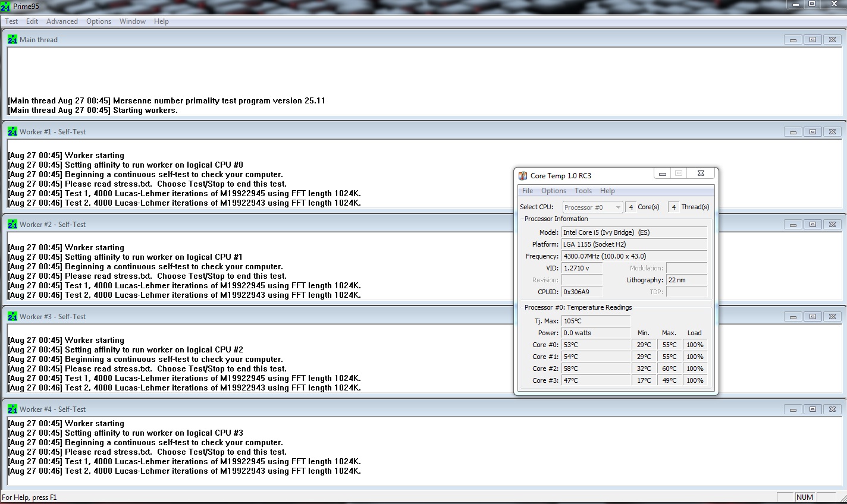
Task: Click the Tj. Max value 105°C
Action: pyautogui.click(x=595, y=321)
